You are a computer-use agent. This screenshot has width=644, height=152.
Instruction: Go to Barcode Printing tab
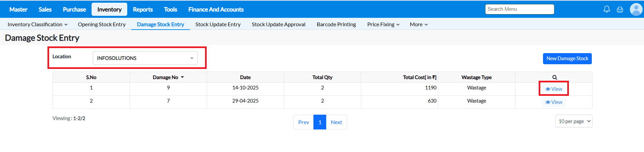(336, 25)
